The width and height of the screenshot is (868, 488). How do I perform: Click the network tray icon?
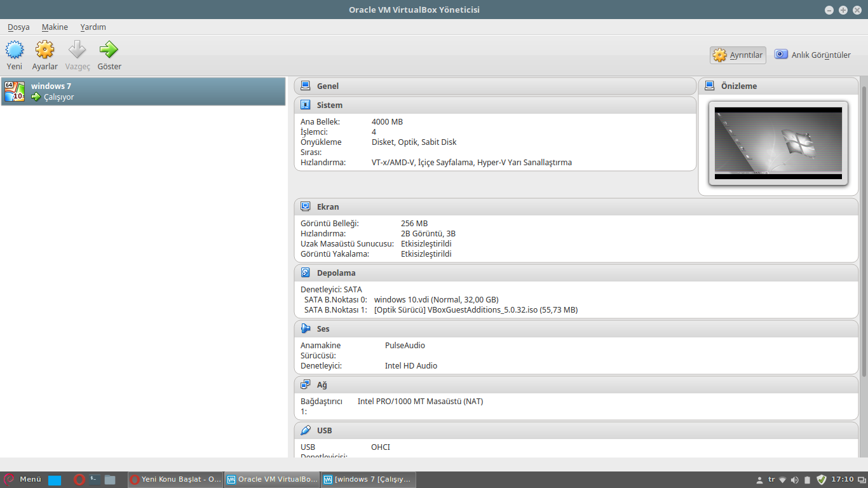coord(783,480)
